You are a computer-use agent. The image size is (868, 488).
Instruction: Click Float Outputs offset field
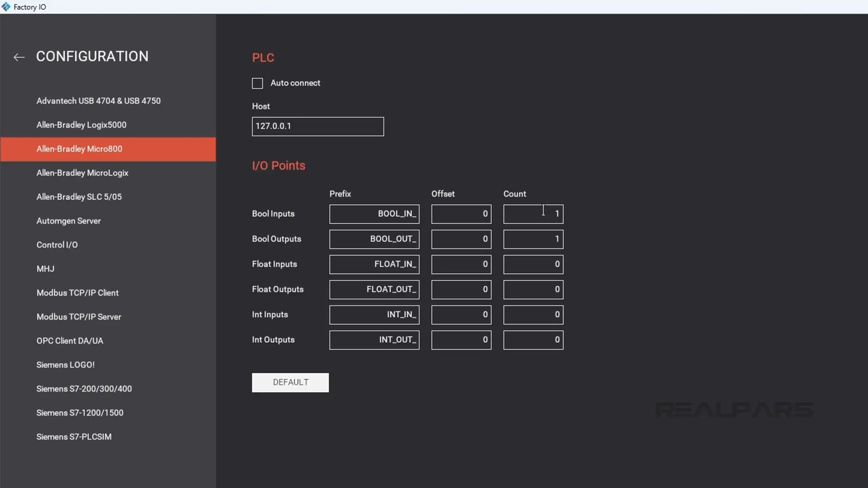coord(461,290)
